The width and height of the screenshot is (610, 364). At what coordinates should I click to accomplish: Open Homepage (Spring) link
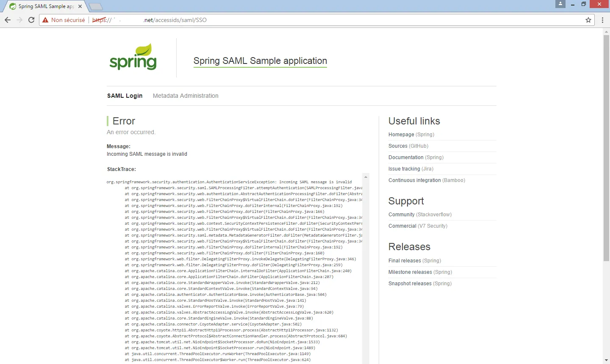coord(411,135)
